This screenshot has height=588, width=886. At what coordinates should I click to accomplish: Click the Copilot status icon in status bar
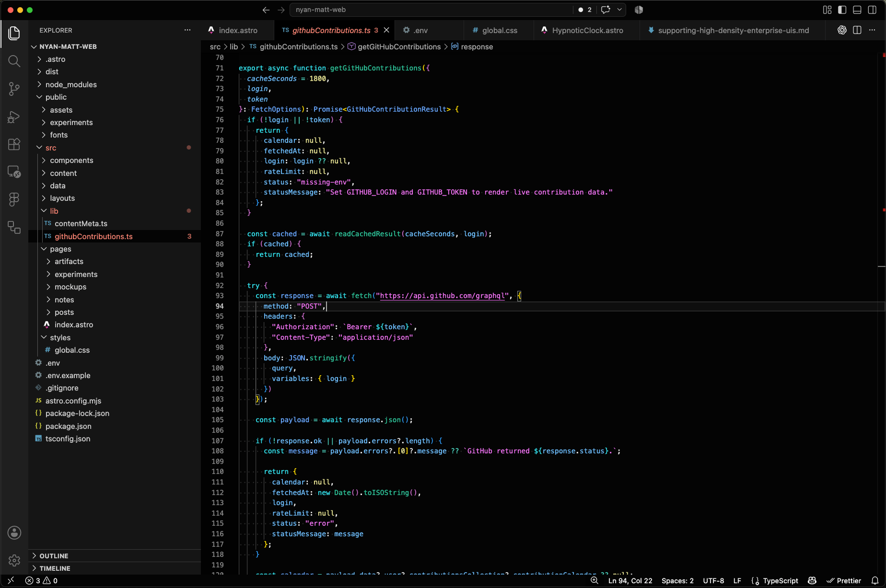[x=812, y=581]
